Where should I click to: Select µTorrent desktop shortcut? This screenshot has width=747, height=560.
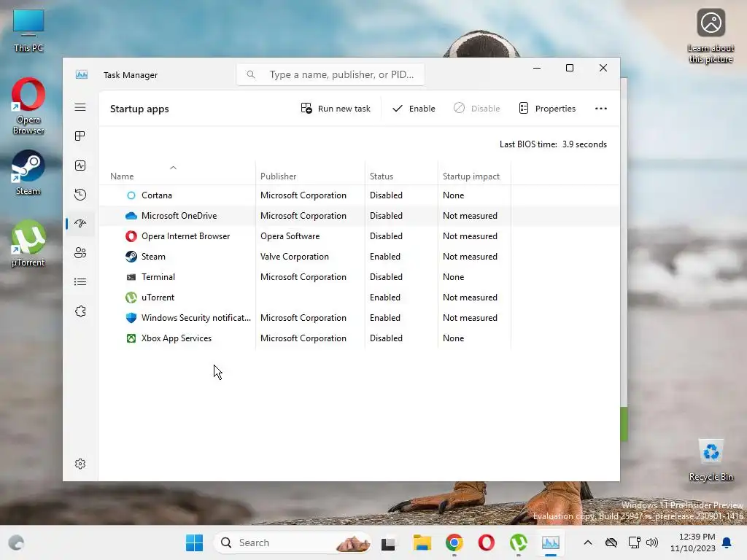point(28,244)
